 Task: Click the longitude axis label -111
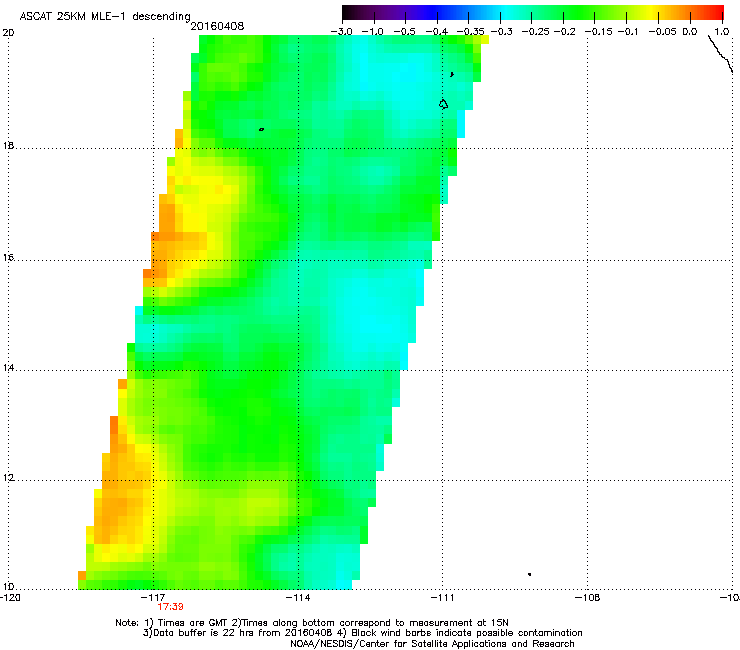click(443, 598)
